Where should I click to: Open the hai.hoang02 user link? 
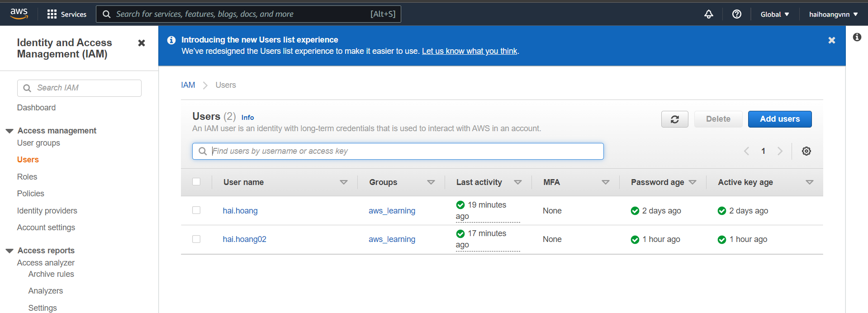tap(244, 239)
